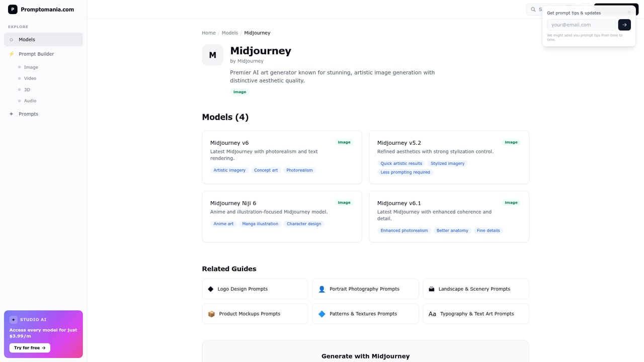This screenshot has height=362, width=644.
Task: Focus the your@email.com input field
Action: (x=582, y=25)
